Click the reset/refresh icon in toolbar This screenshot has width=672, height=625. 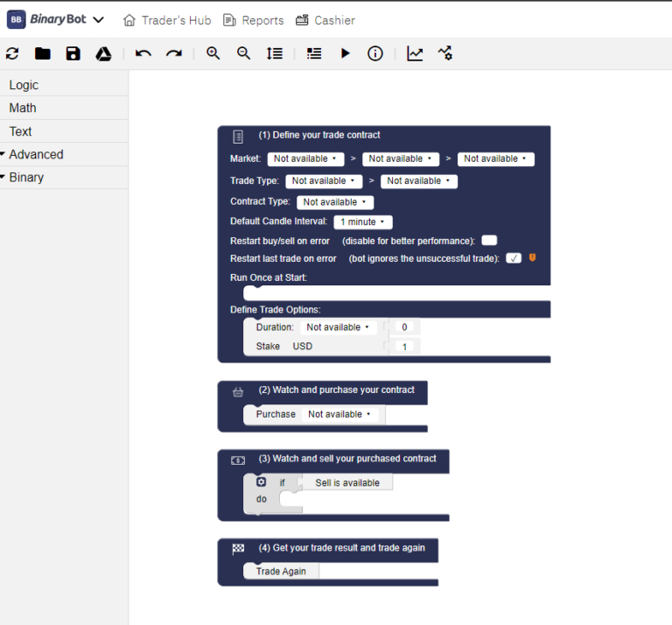click(x=12, y=53)
